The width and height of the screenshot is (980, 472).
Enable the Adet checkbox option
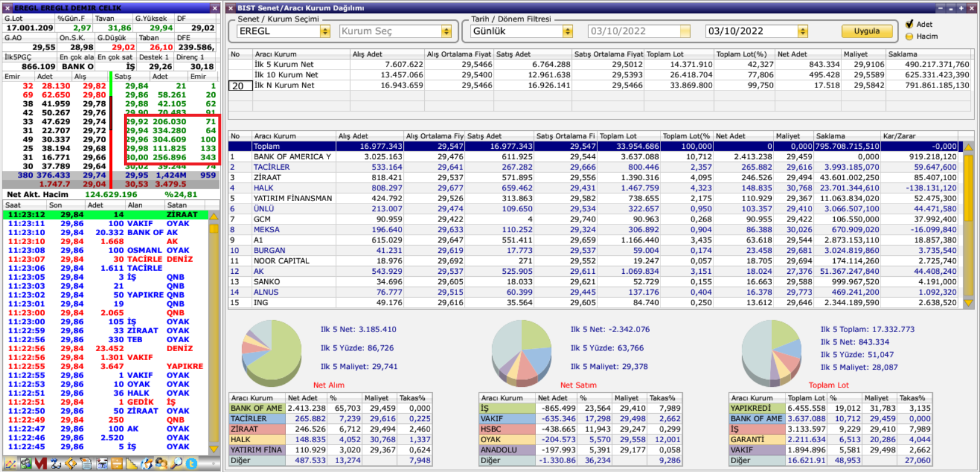point(909,24)
